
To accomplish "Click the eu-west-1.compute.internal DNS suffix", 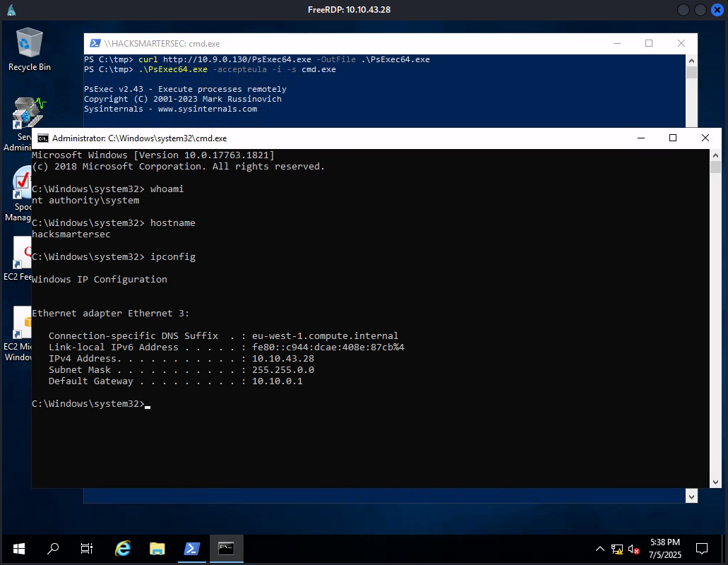I will 325,336.
